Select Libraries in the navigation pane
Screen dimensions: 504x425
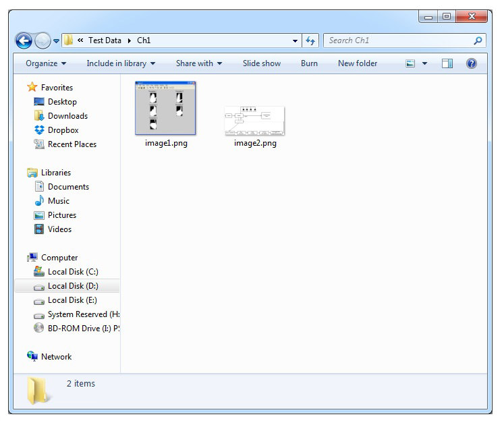pos(56,173)
